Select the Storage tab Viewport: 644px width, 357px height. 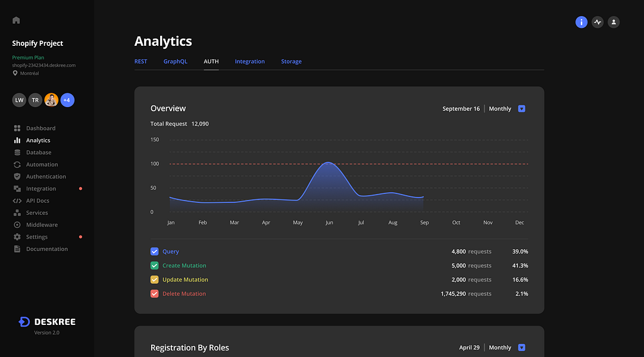tap(291, 61)
